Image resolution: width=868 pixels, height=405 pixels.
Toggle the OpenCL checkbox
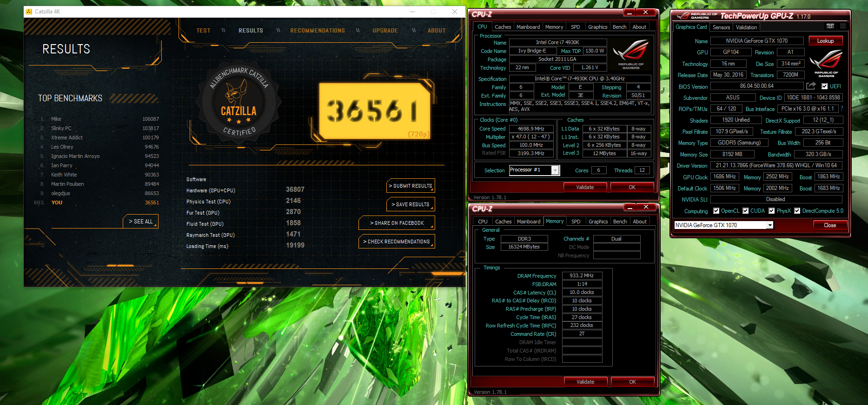coord(716,211)
